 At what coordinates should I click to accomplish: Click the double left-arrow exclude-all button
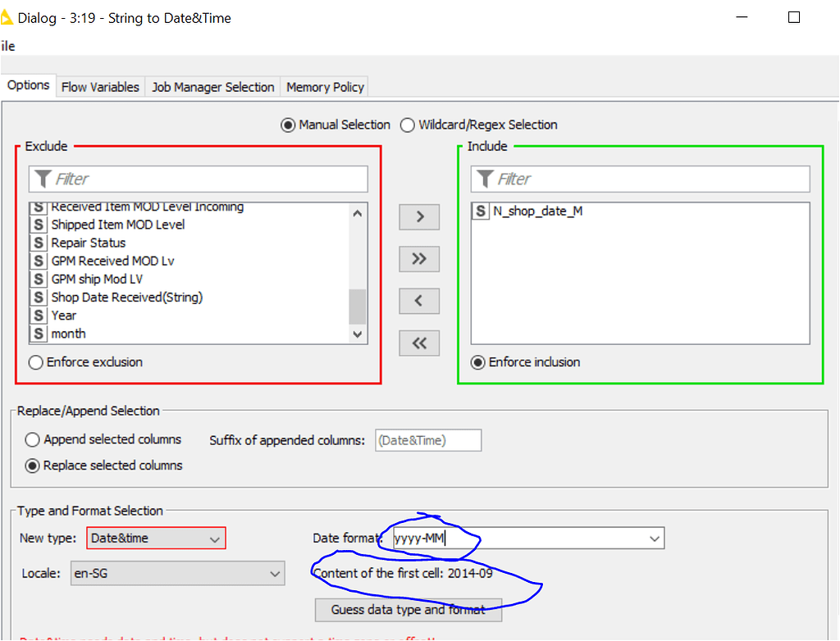point(418,343)
